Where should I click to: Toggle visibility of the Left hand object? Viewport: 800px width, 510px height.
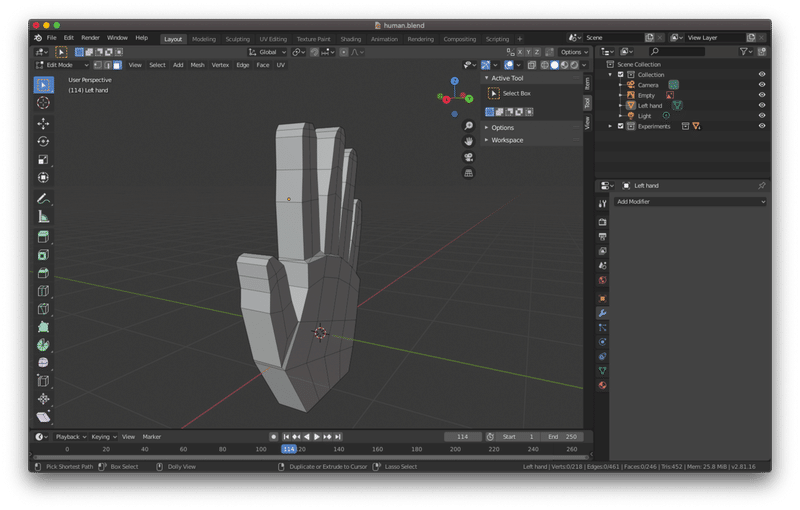(x=762, y=105)
